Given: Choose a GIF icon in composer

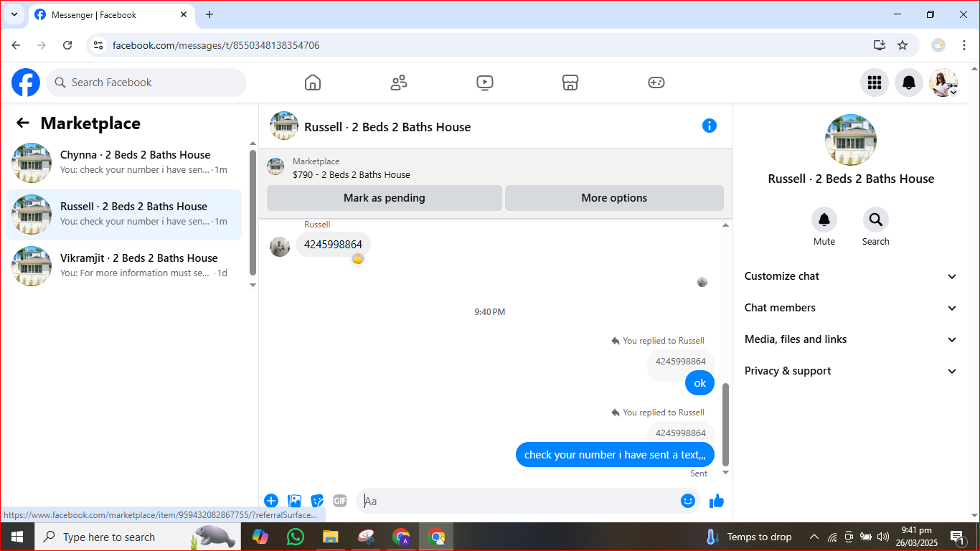Looking at the screenshot, I should click(340, 501).
